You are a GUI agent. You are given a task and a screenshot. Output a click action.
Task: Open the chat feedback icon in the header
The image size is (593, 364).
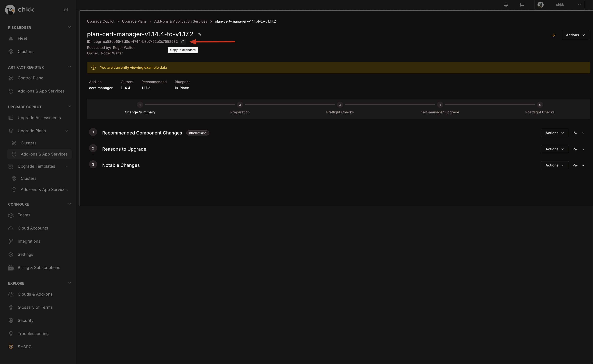[x=522, y=5]
